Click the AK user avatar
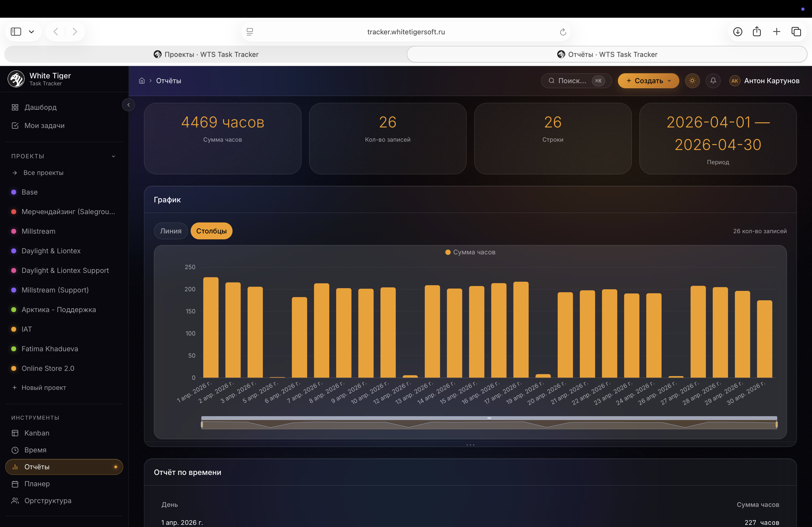812x527 pixels. [x=735, y=81]
